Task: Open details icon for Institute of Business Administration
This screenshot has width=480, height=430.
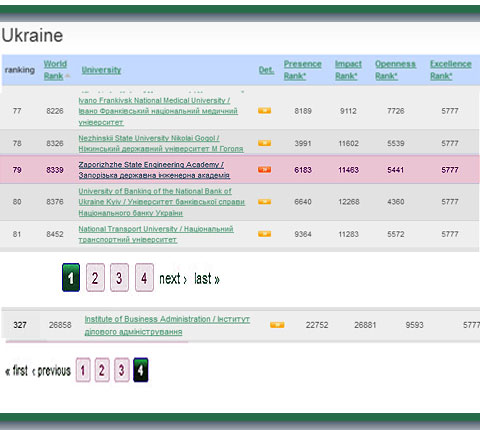Action: click(277, 325)
